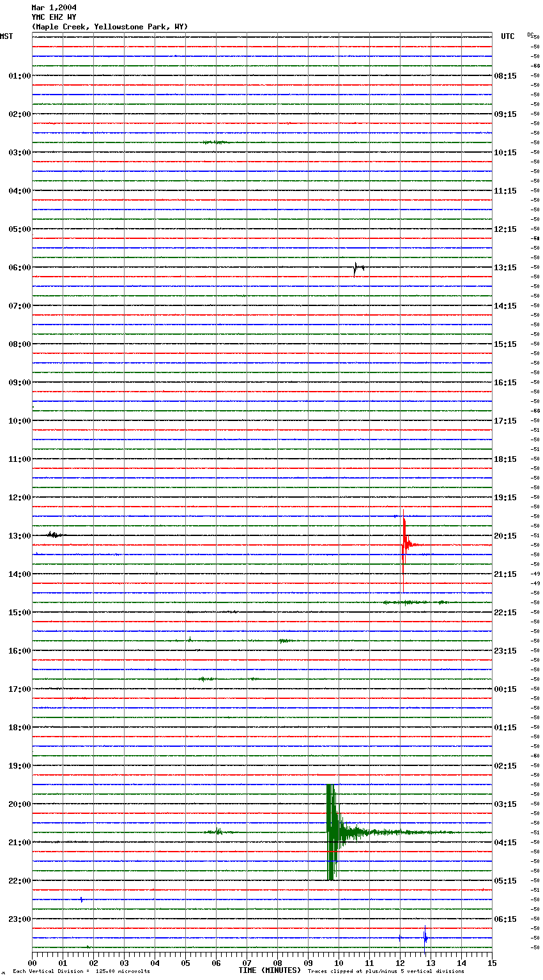Click the '03:00' MST hour label

20,153
